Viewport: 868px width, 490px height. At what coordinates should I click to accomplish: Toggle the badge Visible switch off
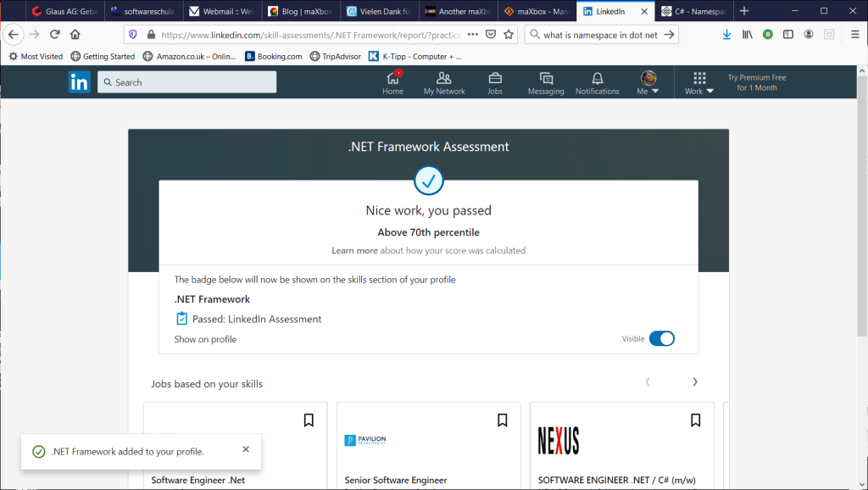click(661, 339)
